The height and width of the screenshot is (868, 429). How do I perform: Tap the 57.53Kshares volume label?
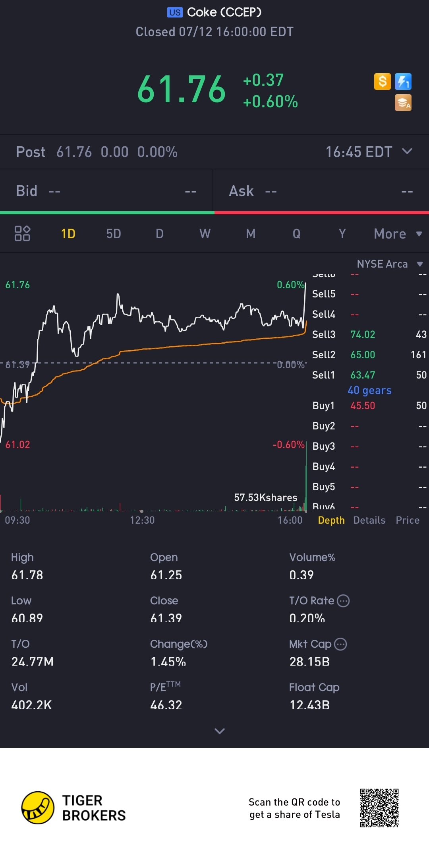click(x=265, y=497)
